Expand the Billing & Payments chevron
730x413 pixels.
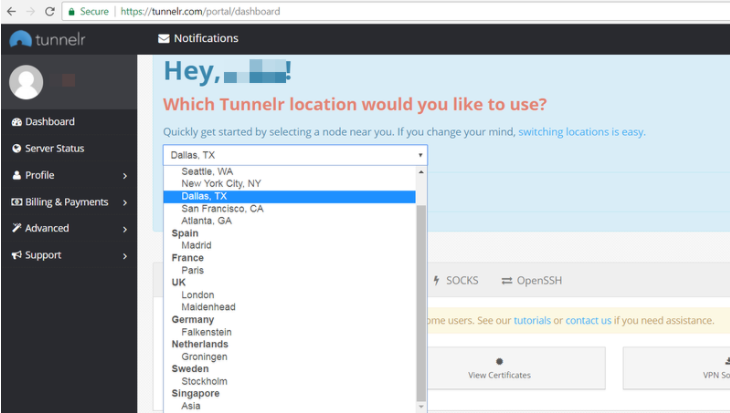pos(125,203)
